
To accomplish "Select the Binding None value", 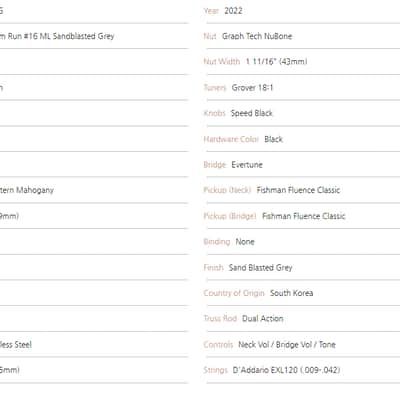I will (245, 242).
